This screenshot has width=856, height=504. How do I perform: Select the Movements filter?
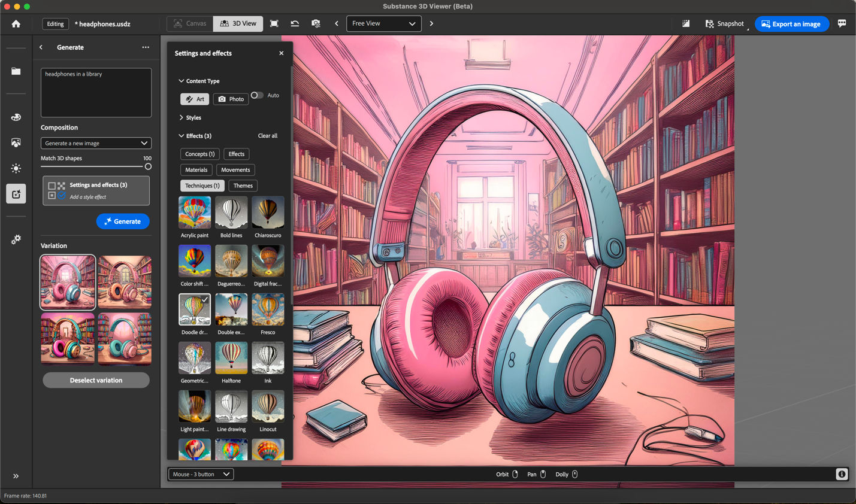point(235,170)
